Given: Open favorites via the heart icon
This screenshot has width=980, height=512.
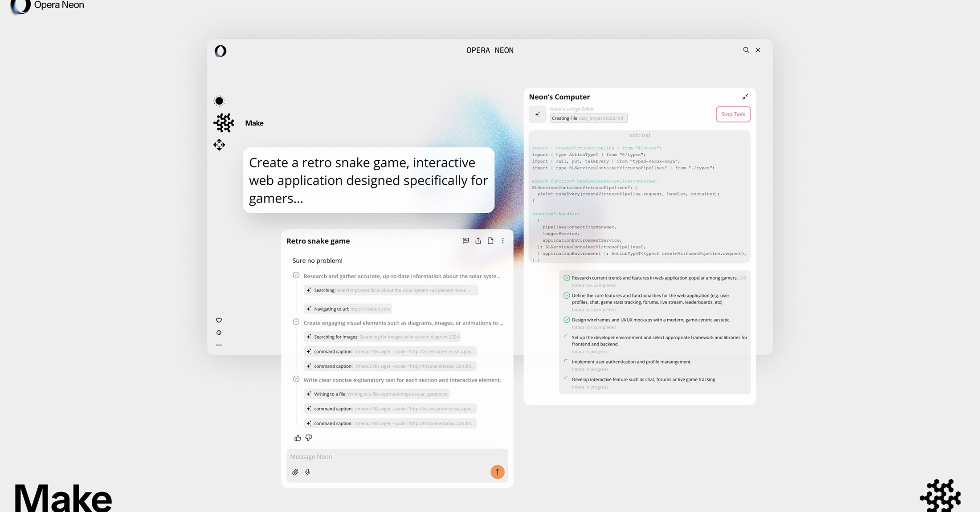Looking at the screenshot, I should click(x=219, y=320).
